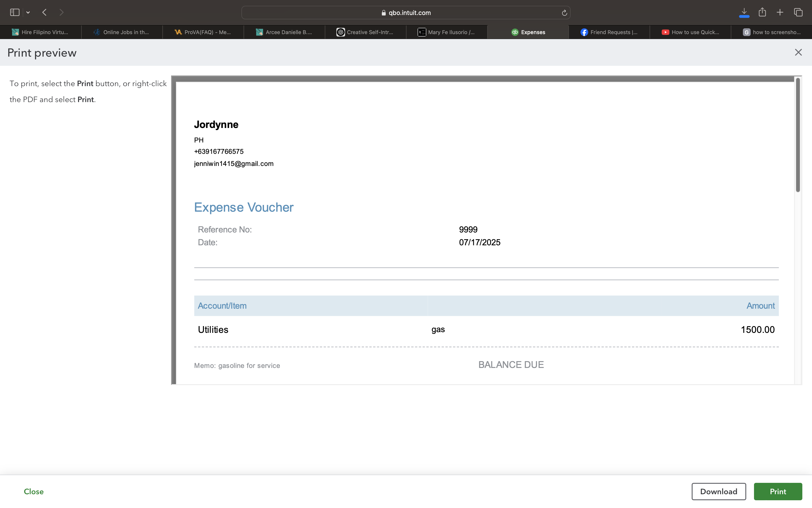Toggle the Safari sidebar icon
Screen dimensions: 812x508
14,12
